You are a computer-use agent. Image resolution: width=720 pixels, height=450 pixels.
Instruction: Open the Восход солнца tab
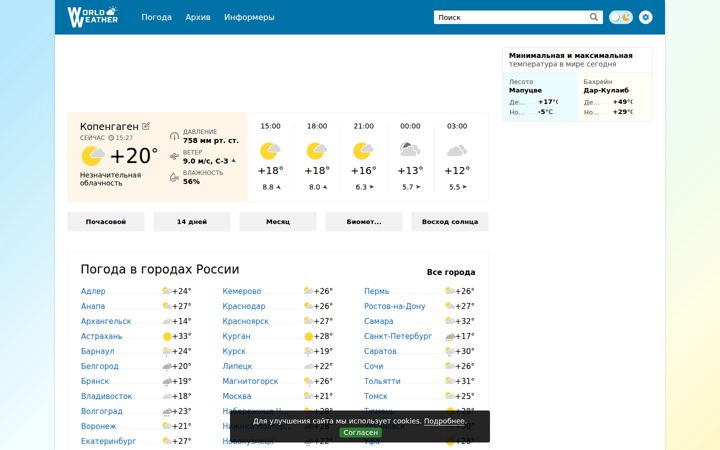450,222
